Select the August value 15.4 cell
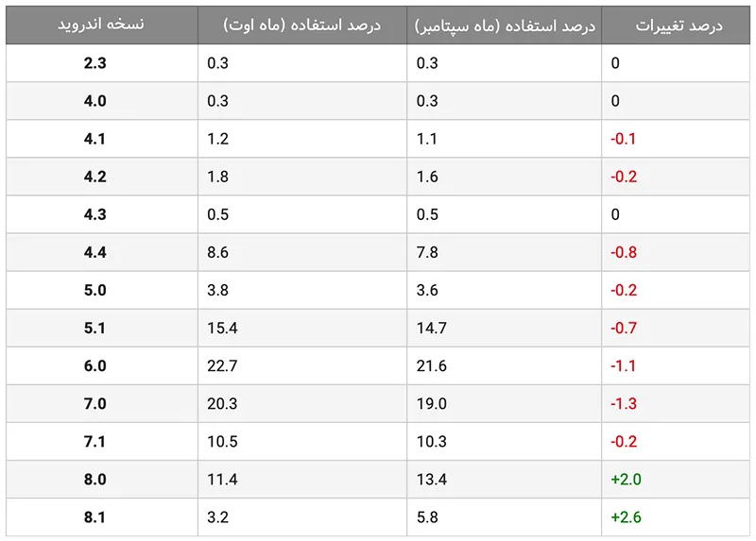The height and width of the screenshot is (541, 756). (223, 328)
